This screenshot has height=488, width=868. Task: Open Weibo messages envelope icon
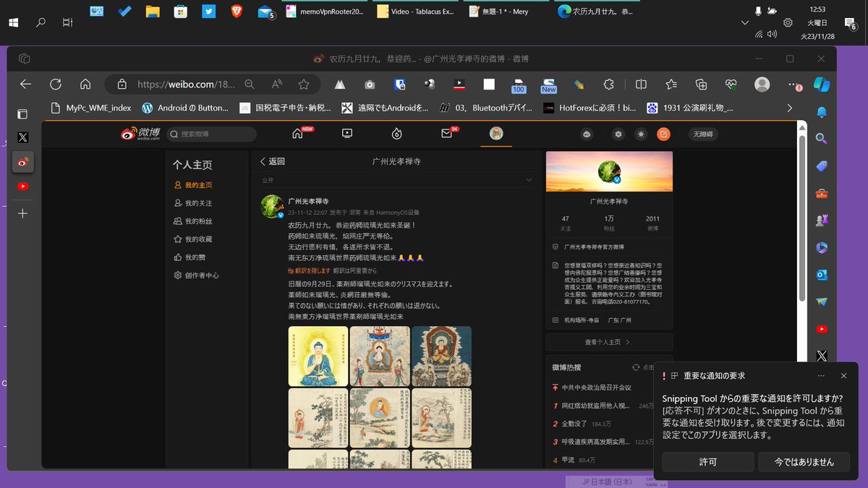(446, 133)
